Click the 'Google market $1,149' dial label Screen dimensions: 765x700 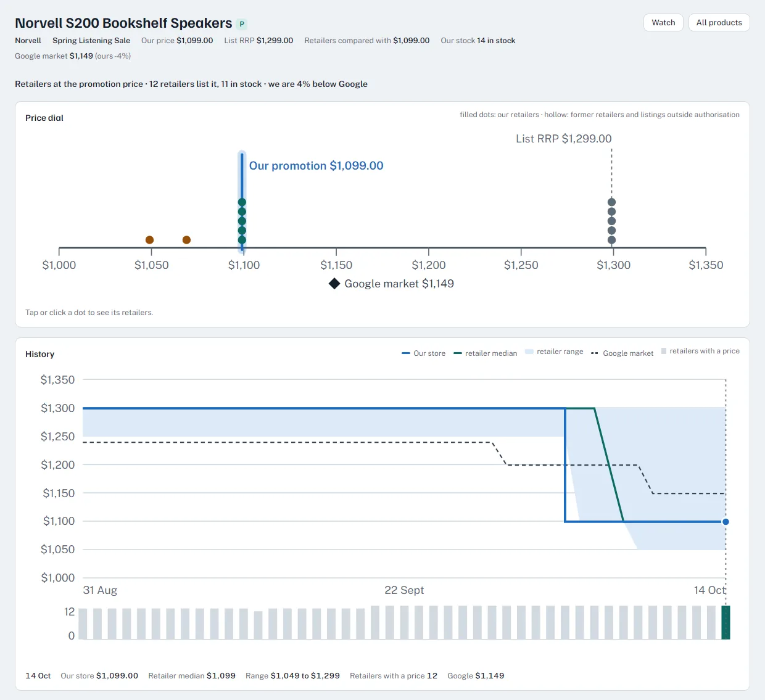pyautogui.click(x=399, y=284)
